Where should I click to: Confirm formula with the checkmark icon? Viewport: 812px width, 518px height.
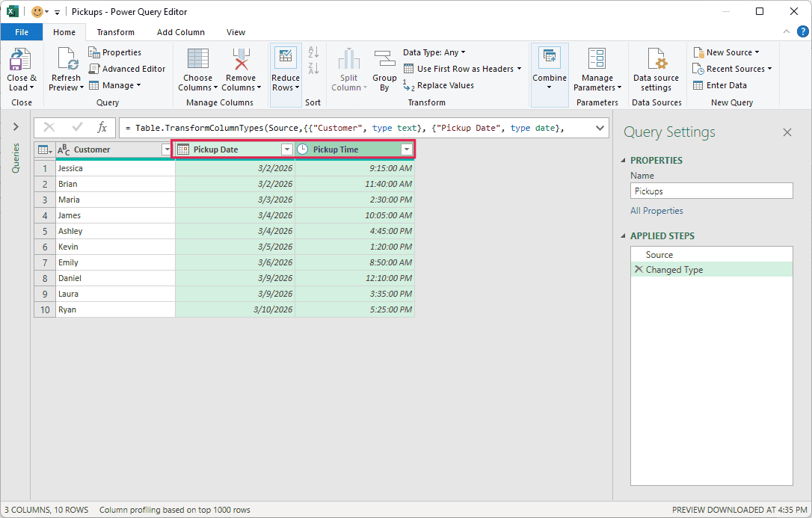pos(77,127)
